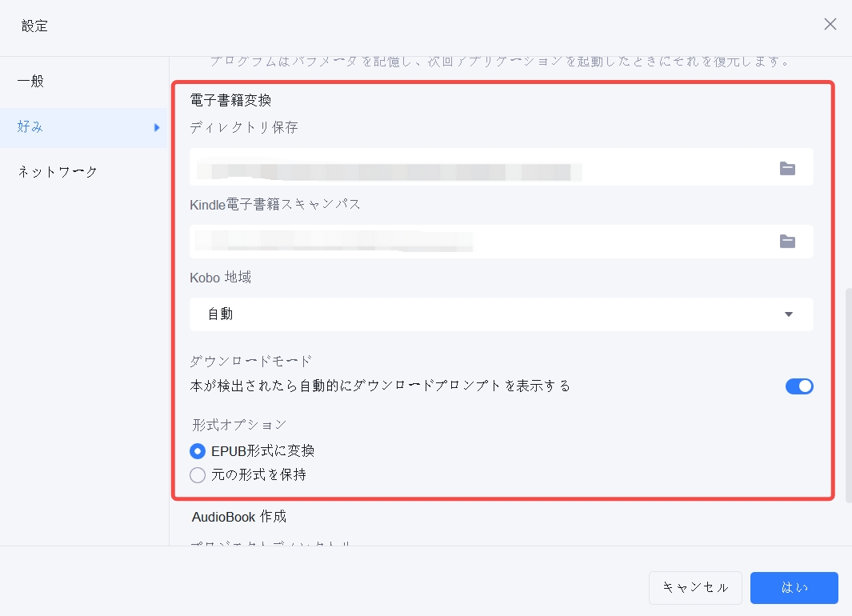Close the 設定 dialog with X
Viewport: 852px width, 616px height.
pyautogui.click(x=830, y=24)
